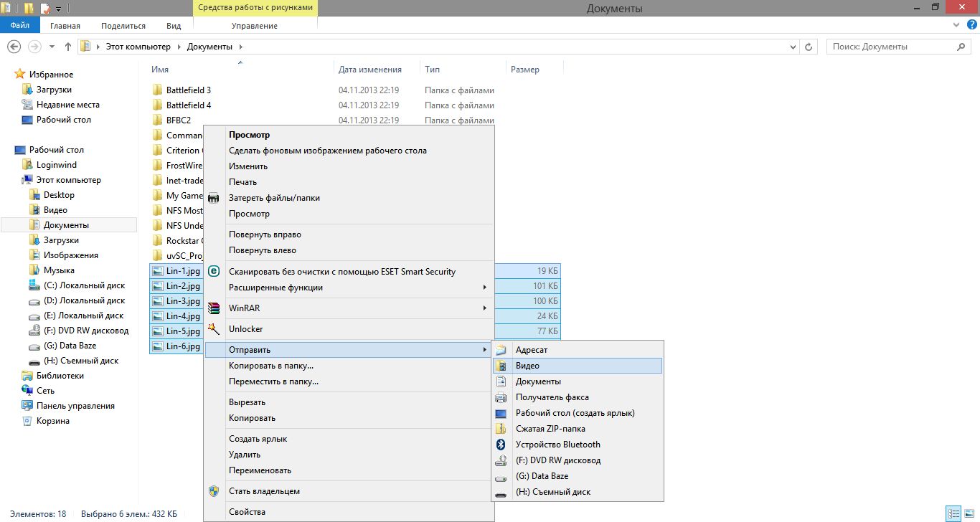This screenshot has width=980, height=522.
Task: Click the refresh button beside the address bar
Action: pos(809,47)
